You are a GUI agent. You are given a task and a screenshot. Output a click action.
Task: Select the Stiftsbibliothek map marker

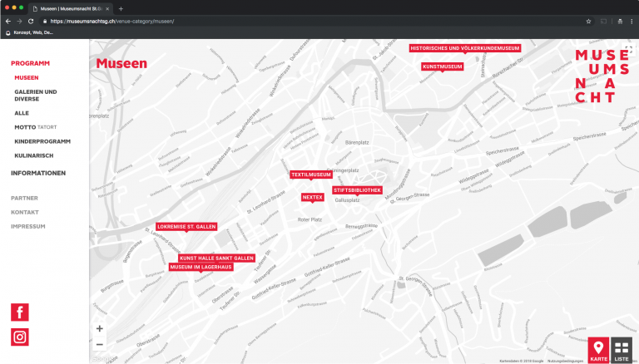coord(358,190)
